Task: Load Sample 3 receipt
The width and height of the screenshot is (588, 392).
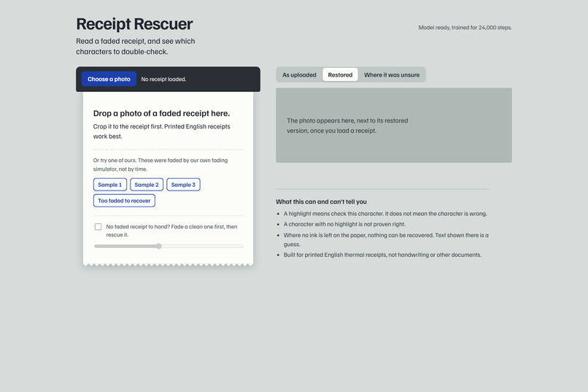Action: [x=183, y=185]
